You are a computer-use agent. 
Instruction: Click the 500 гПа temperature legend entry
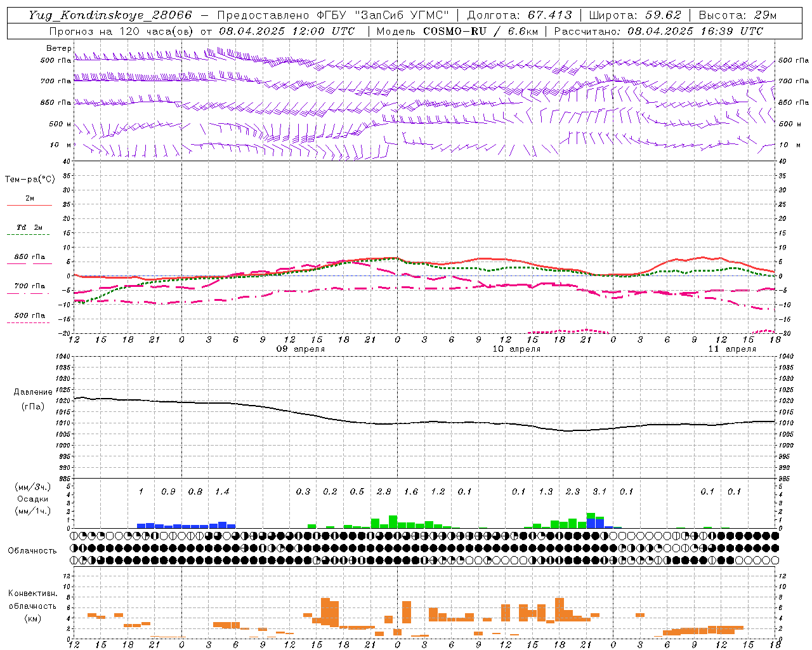coord(29,319)
